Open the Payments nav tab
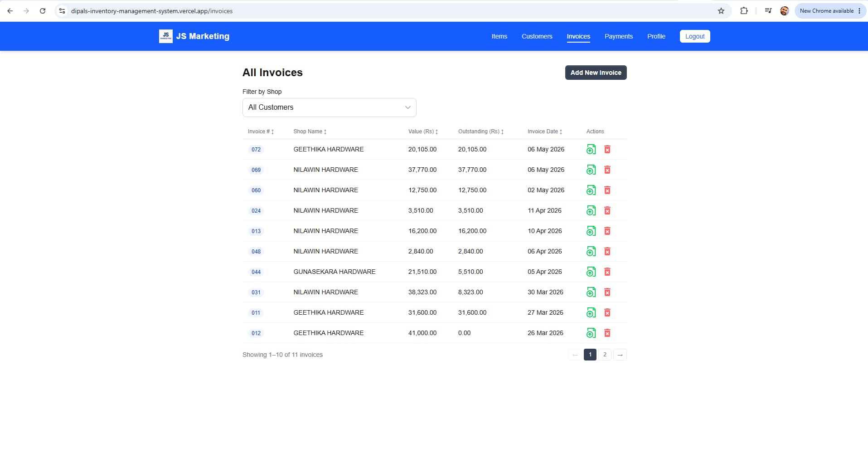The height and width of the screenshot is (453, 868). pyautogui.click(x=618, y=36)
